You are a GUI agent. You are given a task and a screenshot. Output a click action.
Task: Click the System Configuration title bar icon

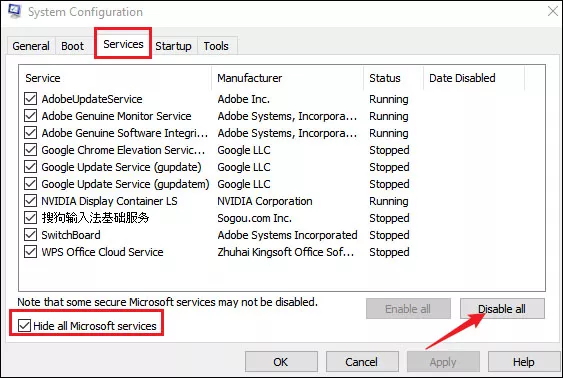14,11
